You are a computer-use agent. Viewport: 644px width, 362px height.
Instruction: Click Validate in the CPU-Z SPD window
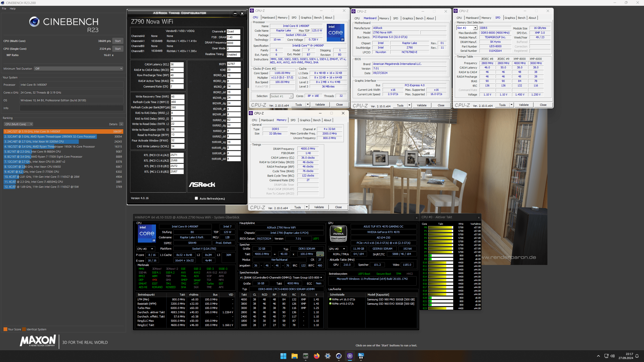coord(524,105)
